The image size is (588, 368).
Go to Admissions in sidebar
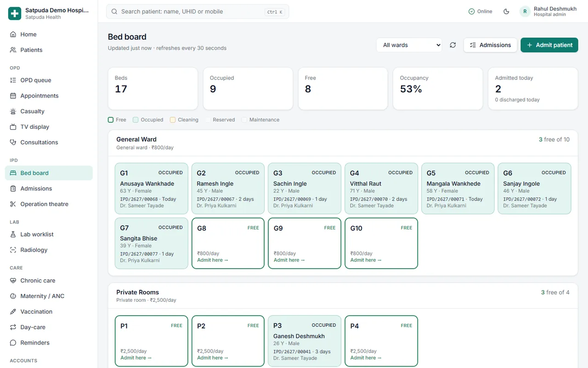click(49, 189)
